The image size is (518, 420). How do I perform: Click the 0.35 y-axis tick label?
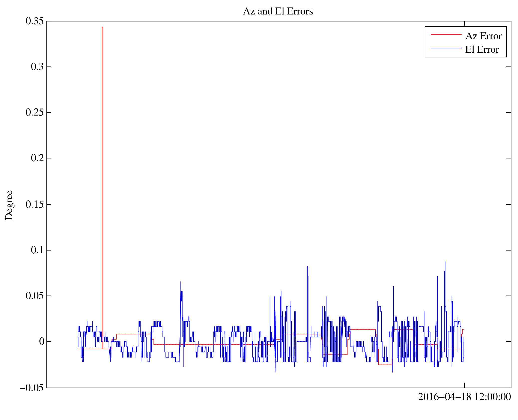pos(34,21)
